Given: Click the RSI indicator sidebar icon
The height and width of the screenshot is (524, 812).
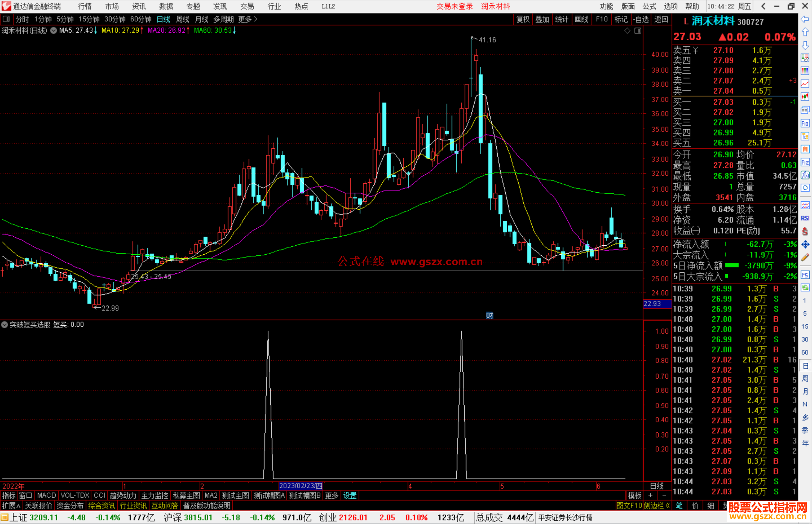Looking at the screenshot, I should coord(805,218).
